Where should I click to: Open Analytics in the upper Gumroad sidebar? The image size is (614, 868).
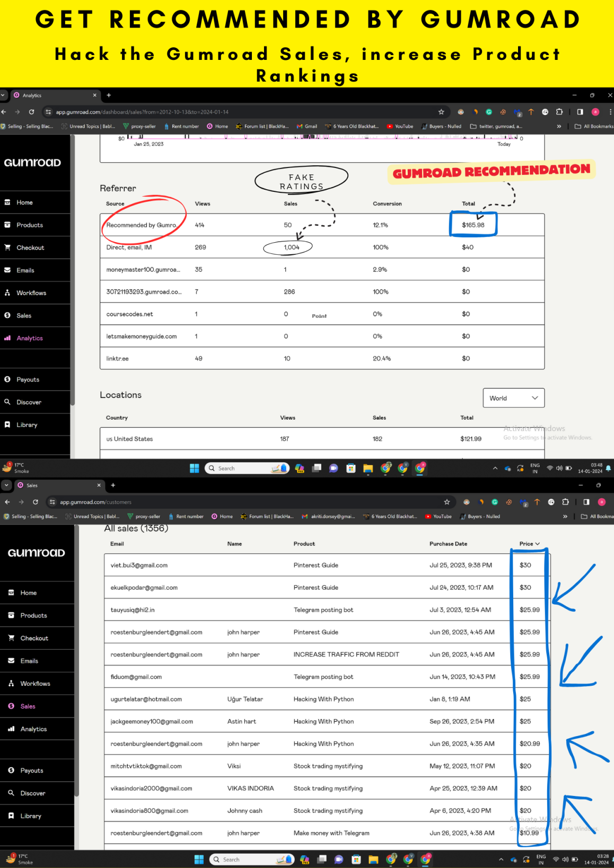[29, 338]
